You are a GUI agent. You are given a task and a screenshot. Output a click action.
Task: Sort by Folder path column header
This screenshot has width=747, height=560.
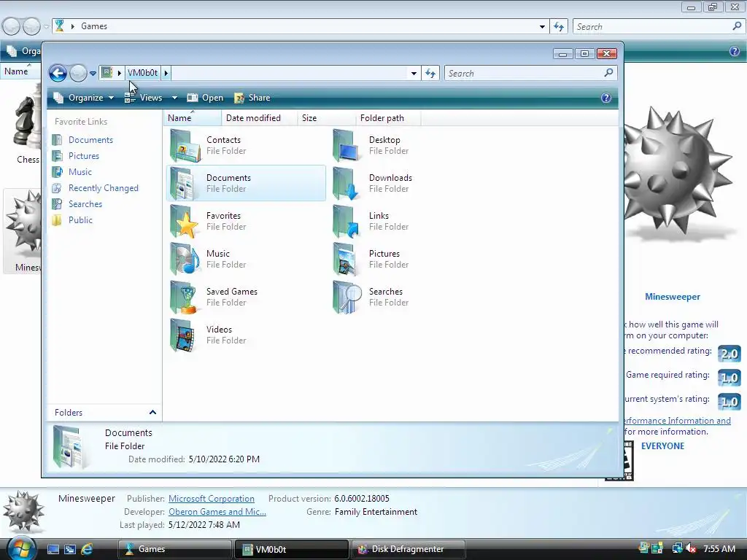(x=388, y=118)
